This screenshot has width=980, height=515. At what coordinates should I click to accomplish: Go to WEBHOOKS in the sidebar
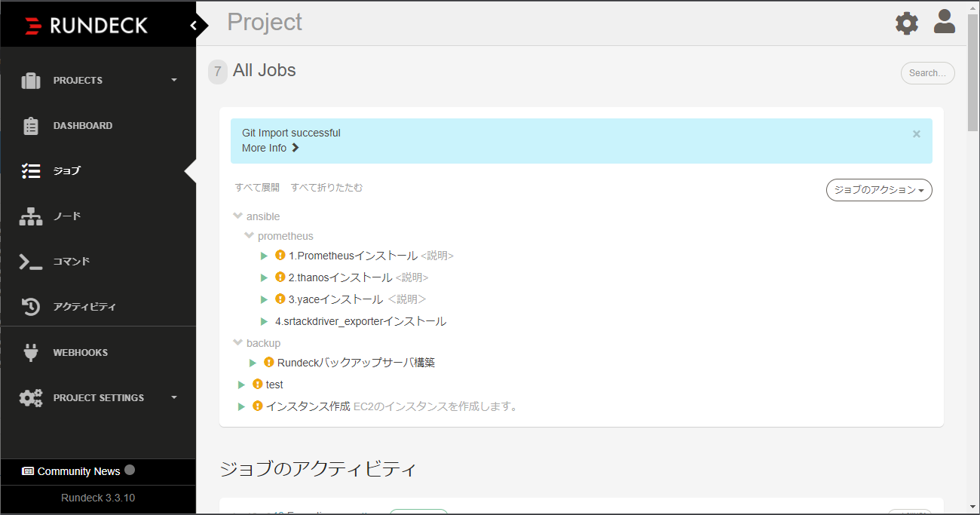(98, 352)
